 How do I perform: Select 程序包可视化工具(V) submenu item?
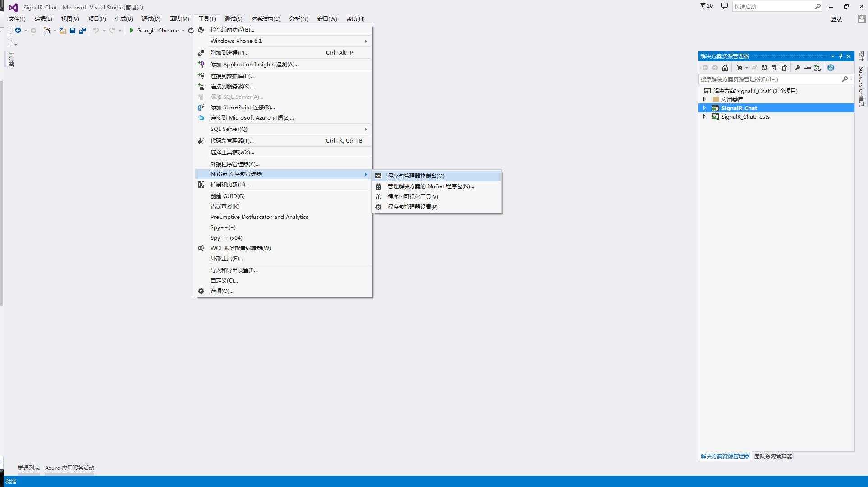[x=437, y=196]
